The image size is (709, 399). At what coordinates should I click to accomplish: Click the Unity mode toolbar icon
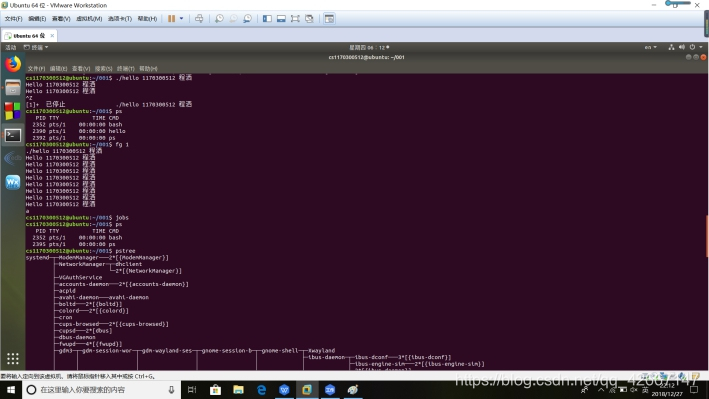[x=309, y=19]
